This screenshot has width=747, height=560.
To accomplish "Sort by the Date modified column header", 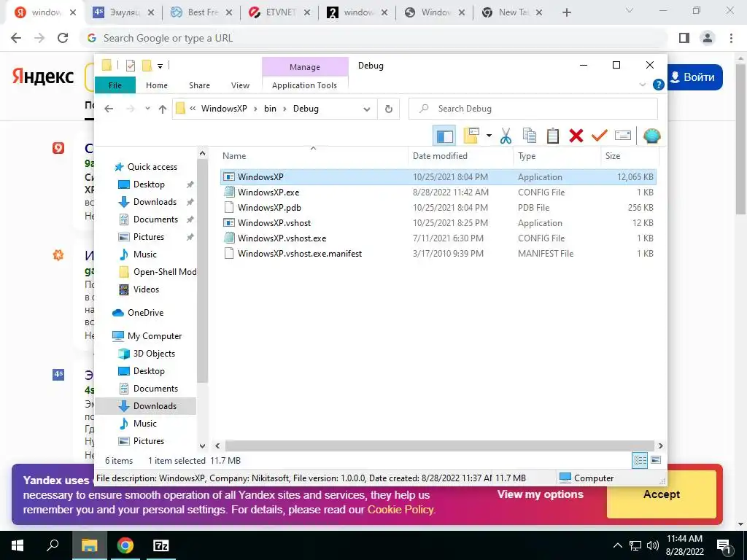I will [x=461, y=156].
